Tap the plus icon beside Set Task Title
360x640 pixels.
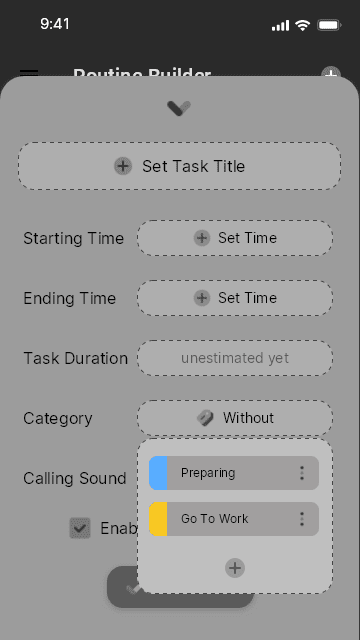[x=123, y=166]
